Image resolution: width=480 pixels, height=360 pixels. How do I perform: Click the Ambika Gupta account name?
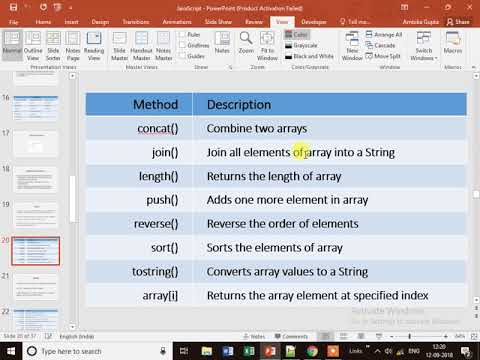[x=420, y=22]
